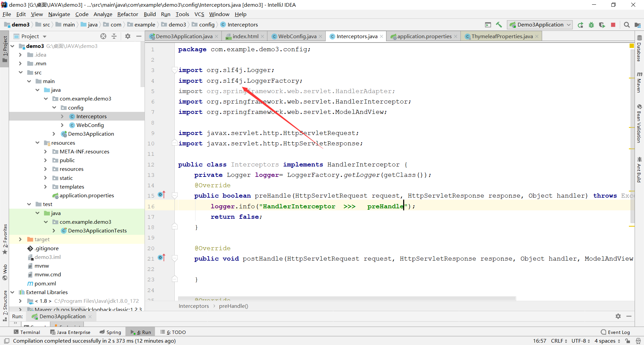The image size is (644, 345).
Task: Click the override gutter icon beside preHandle
Action: [x=162, y=195]
